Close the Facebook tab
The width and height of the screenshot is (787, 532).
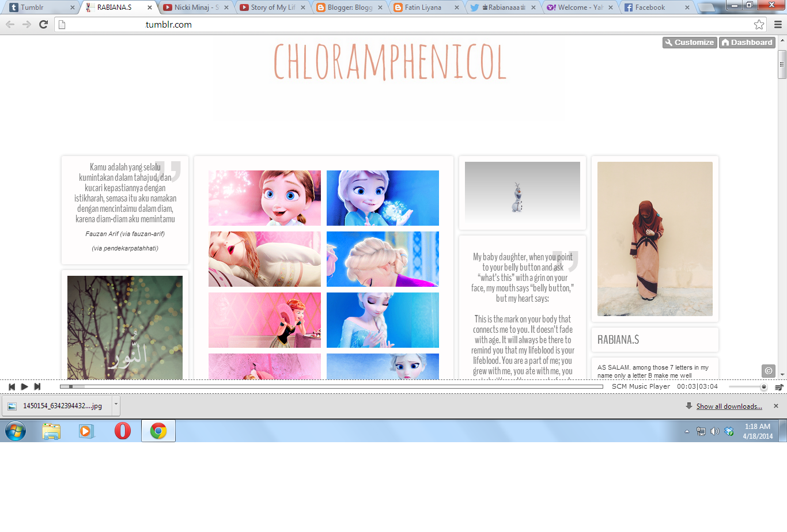(687, 7)
